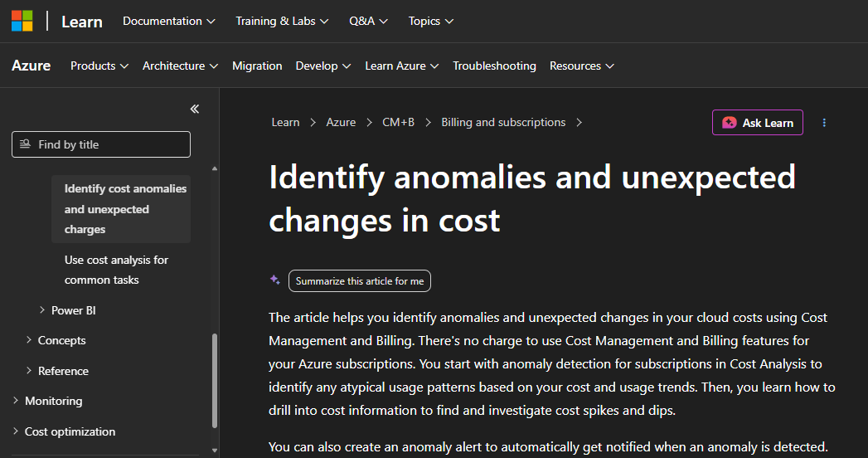
Task: Click the Learn breadcrumb link
Action: [x=285, y=123]
